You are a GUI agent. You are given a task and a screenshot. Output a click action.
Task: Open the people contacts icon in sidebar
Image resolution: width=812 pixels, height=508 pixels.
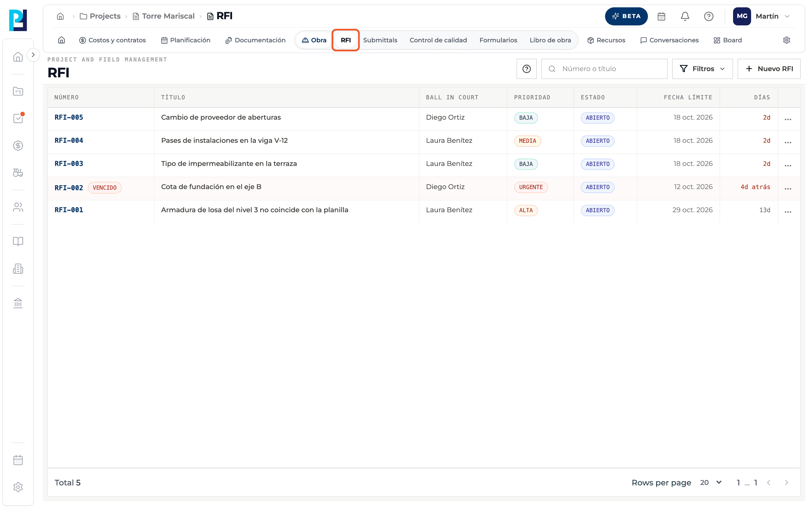click(18, 207)
